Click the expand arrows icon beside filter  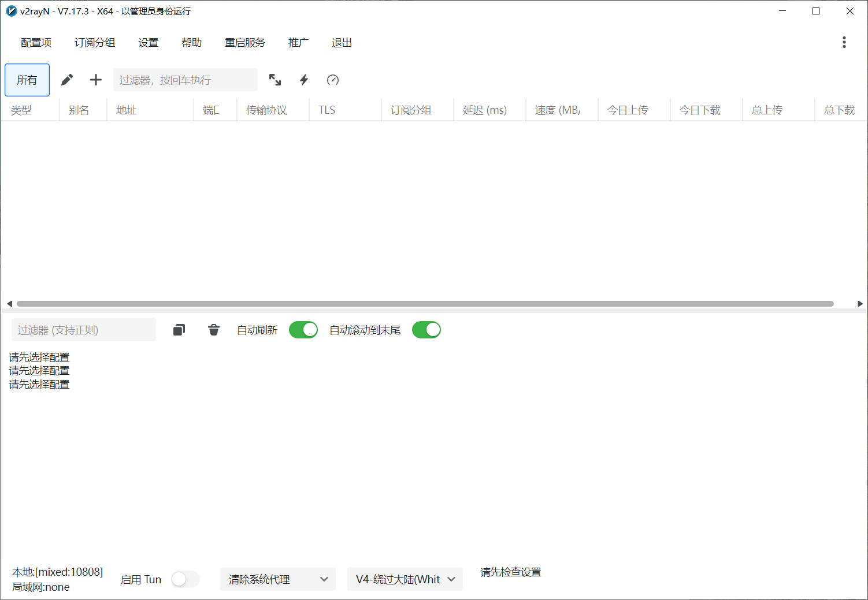coord(275,80)
